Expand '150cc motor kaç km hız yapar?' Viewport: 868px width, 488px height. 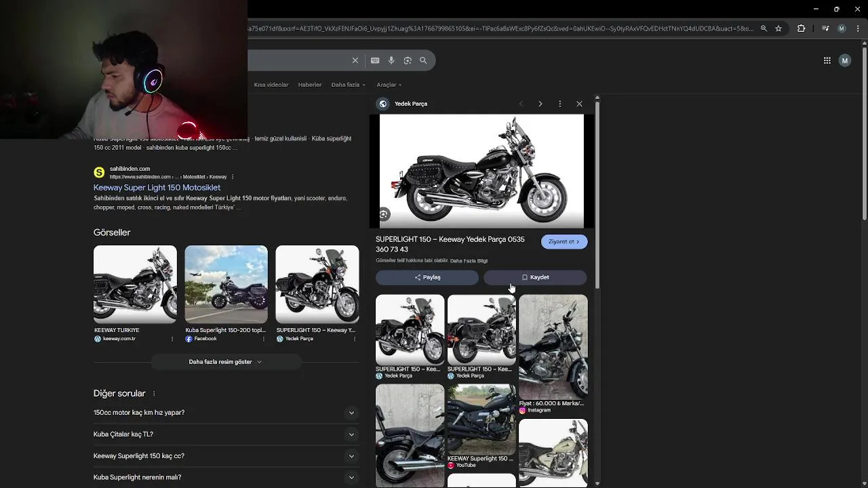[x=351, y=413]
